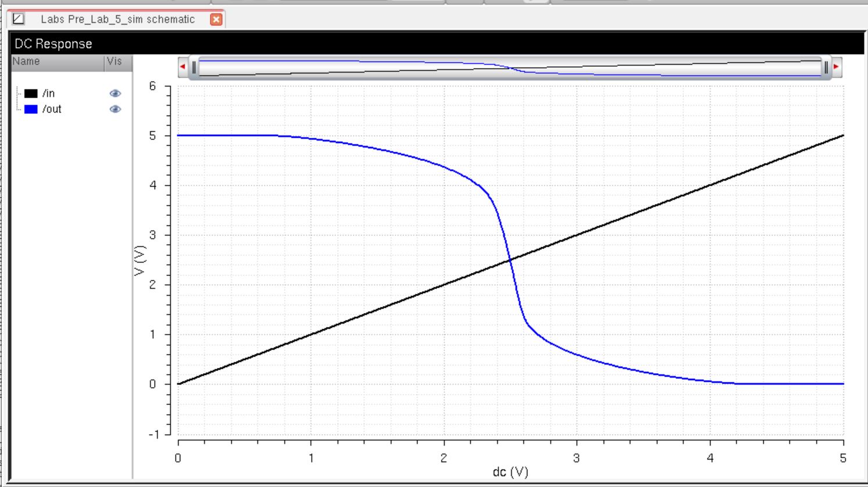Select the Labs Pre_Lab_5_sim schematic tab
Screen dimensions: 868x487
click(117, 19)
